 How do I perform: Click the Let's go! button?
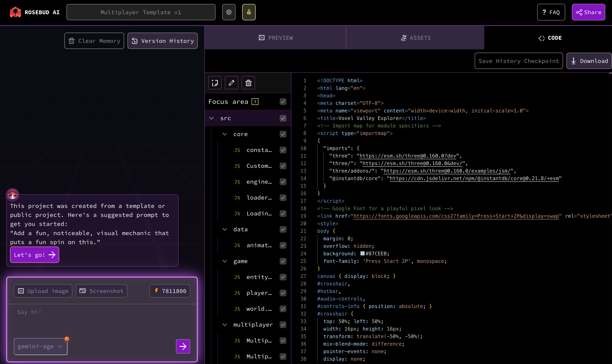(34, 255)
